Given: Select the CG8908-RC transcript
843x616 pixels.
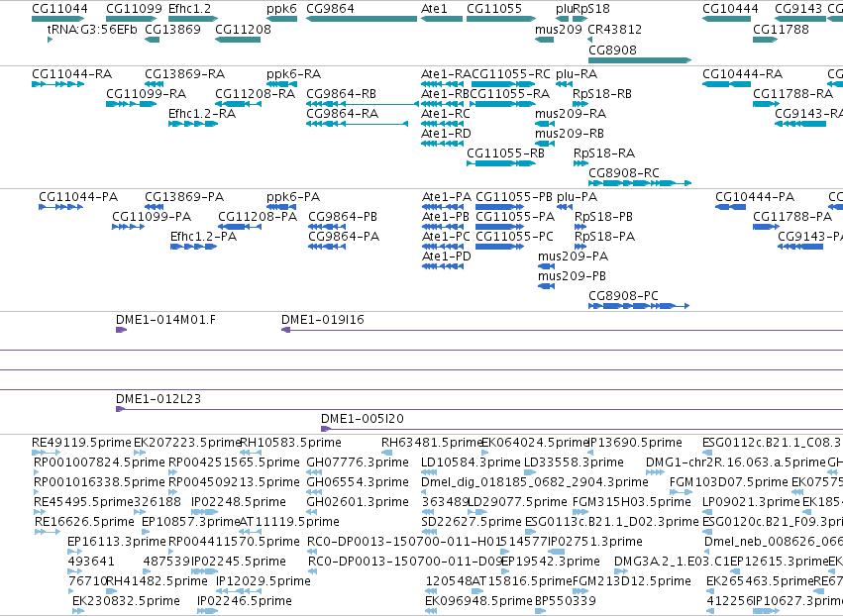Looking at the screenshot, I should (x=640, y=183).
